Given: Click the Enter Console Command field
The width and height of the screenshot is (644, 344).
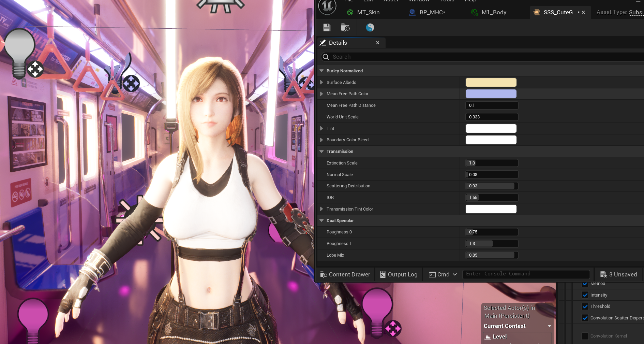Looking at the screenshot, I should 526,274.
